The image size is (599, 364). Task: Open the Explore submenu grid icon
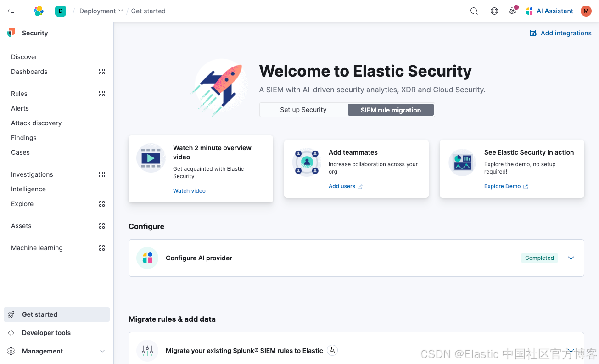click(102, 204)
